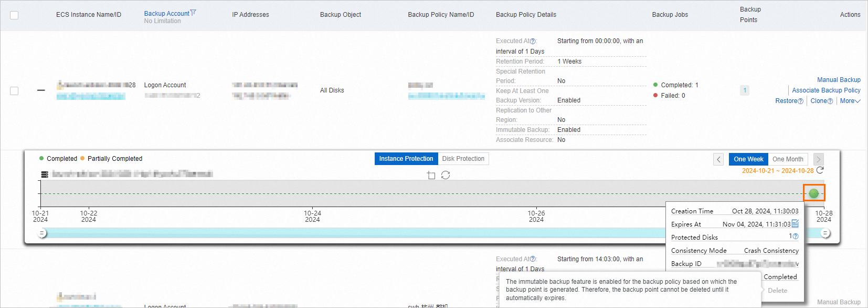Open the help icon beside Clone
This screenshot has height=308, width=868.
[x=830, y=101]
